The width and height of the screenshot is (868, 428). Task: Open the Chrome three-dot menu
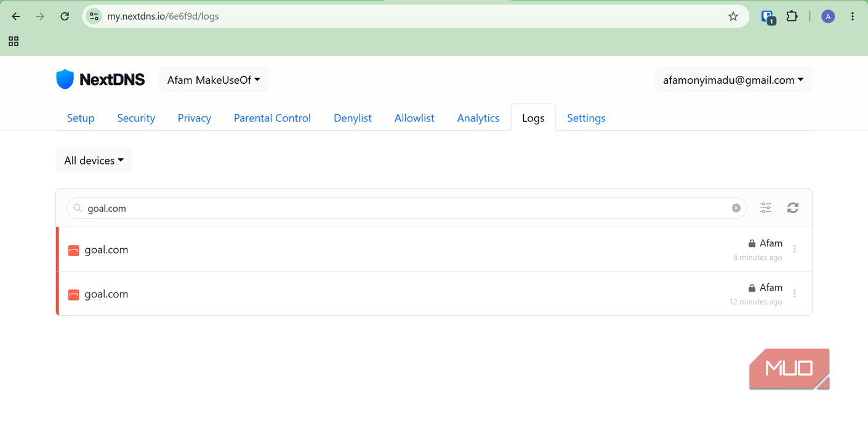coord(853,17)
